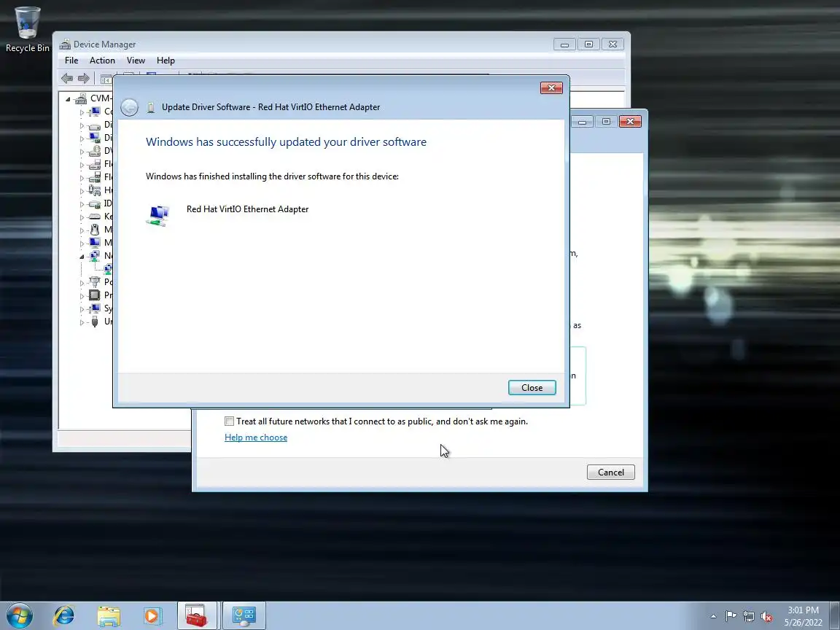
Task: Click the Back arrow in Device Manager toolbar
Action: (67, 79)
